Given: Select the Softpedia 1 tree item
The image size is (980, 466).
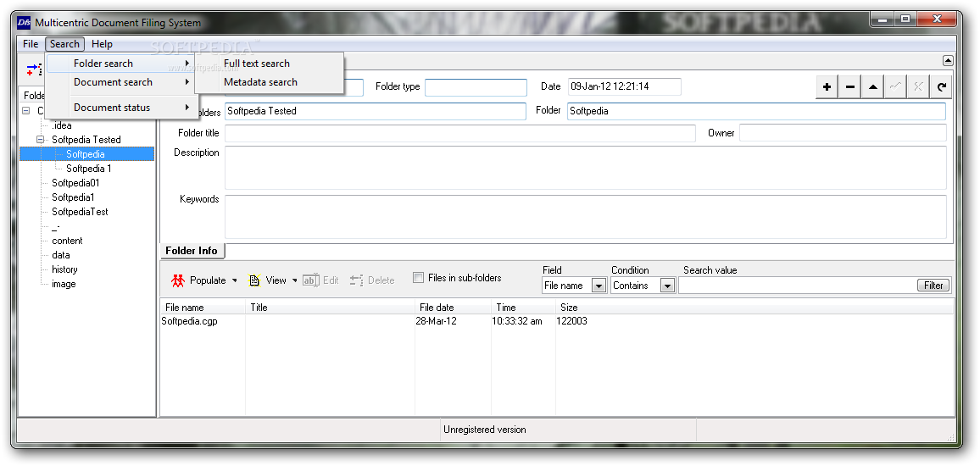Looking at the screenshot, I should (89, 169).
